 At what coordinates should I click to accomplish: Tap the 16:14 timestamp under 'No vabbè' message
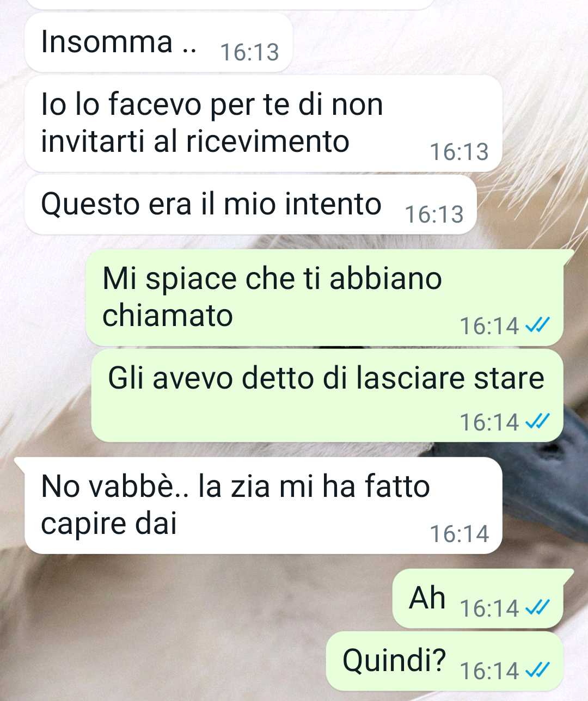[x=460, y=534]
